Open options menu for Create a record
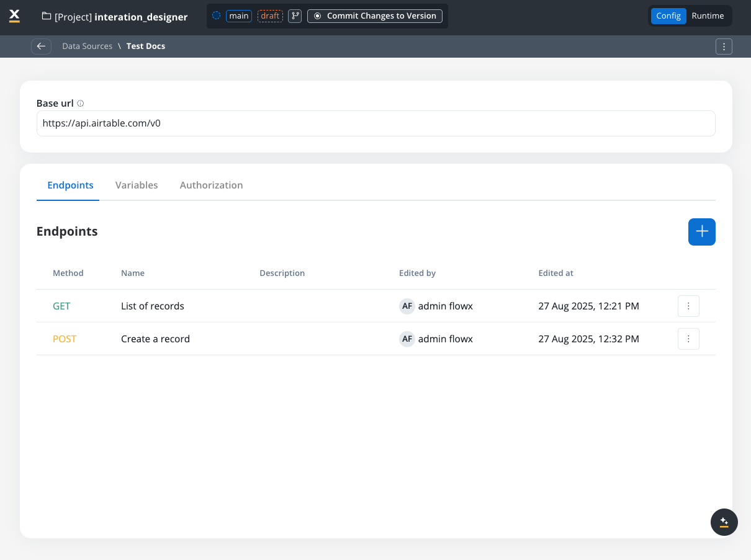Image resolution: width=751 pixels, height=560 pixels. click(x=688, y=339)
